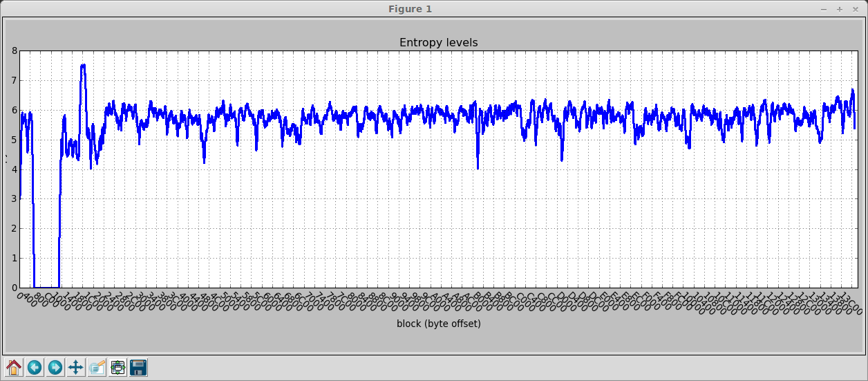The image size is (868, 381).
Task: Go back to previous view arrow
Action: click(x=35, y=367)
